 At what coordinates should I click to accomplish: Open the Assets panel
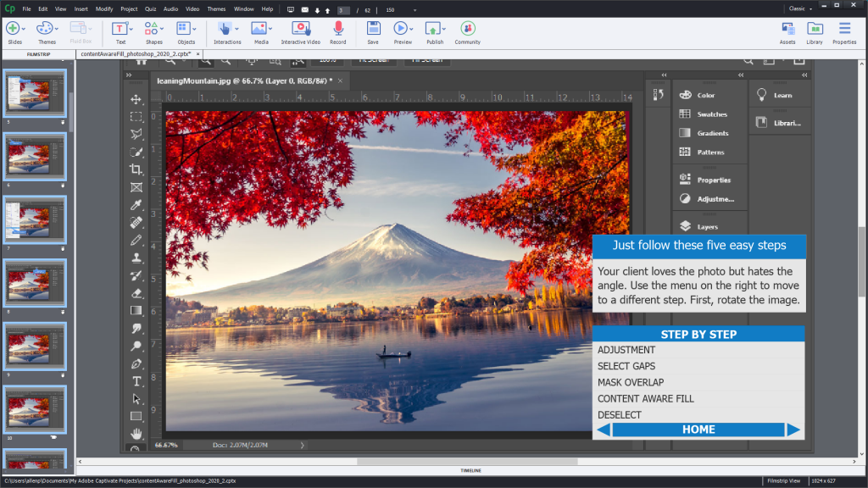coord(787,29)
